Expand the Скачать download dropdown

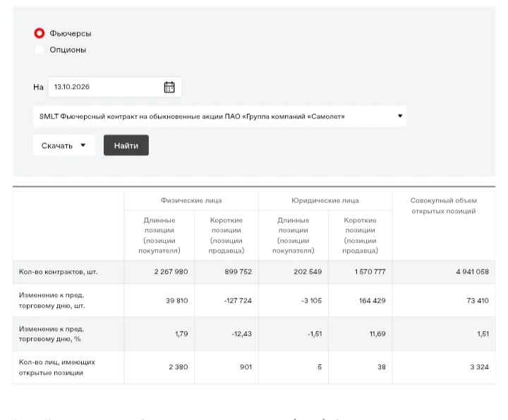click(x=64, y=145)
